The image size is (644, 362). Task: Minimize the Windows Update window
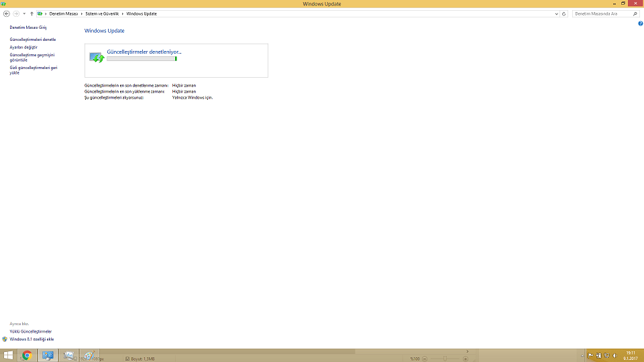(x=614, y=3)
